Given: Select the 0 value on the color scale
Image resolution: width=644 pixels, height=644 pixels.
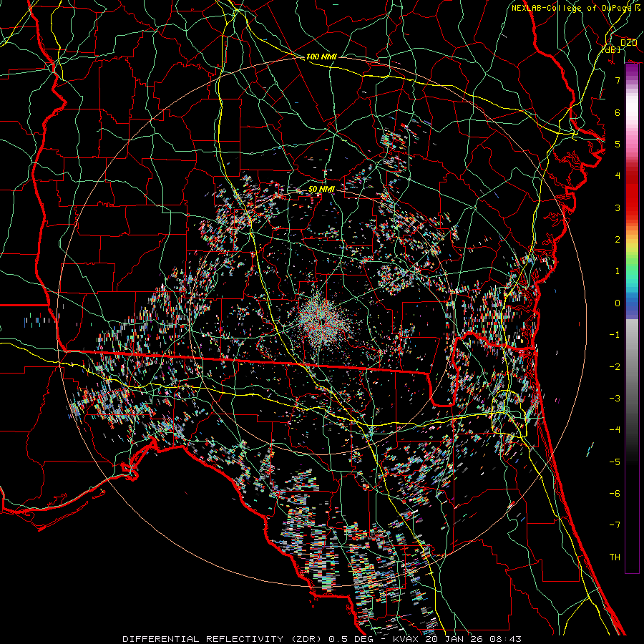Looking at the screenshot, I should tap(618, 303).
